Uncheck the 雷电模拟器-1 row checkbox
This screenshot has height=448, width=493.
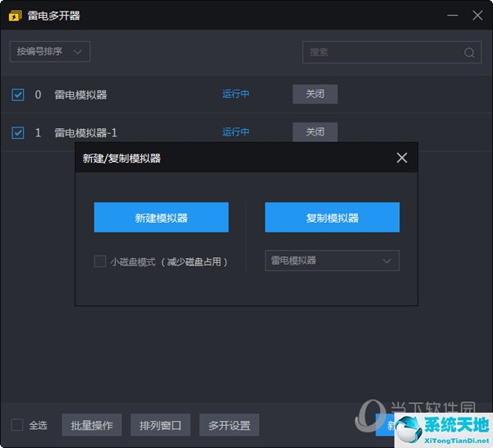17,132
